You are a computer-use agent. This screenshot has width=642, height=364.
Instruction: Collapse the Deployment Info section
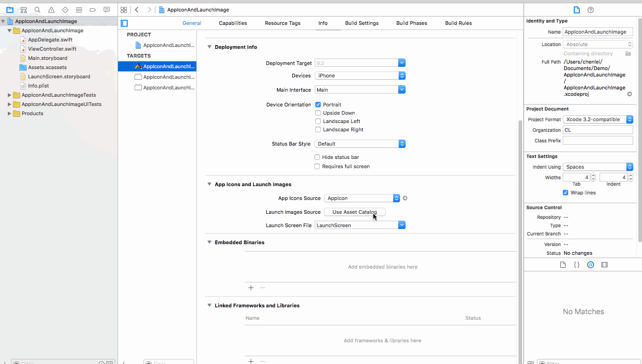[x=209, y=47]
